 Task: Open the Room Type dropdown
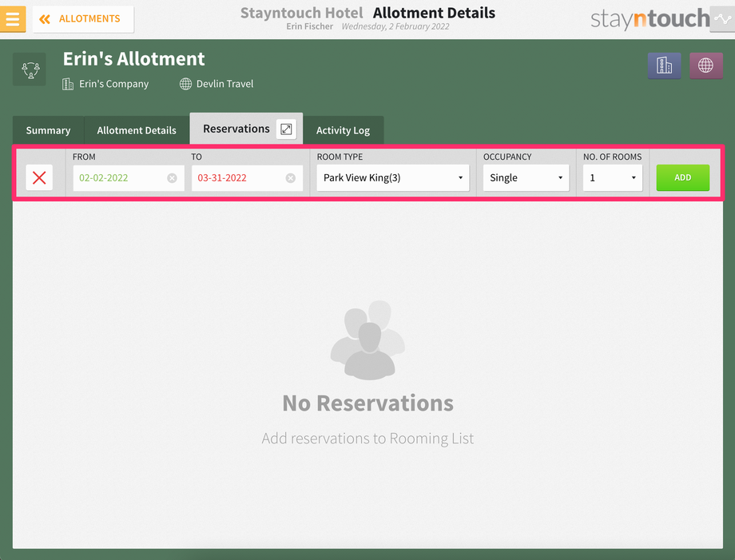[393, 177]
